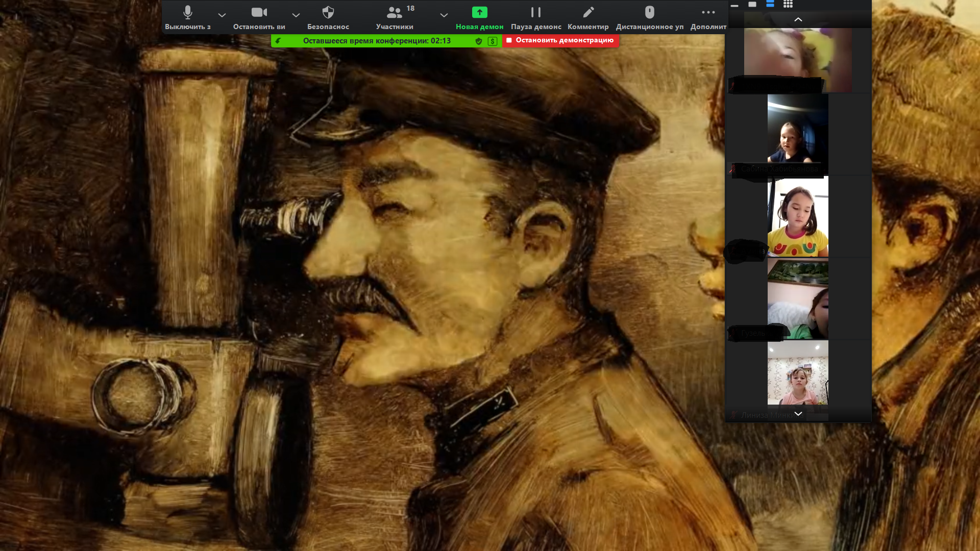Click the dollar sign icon in green bar
The image size is (980, 551).
(492, 41)
